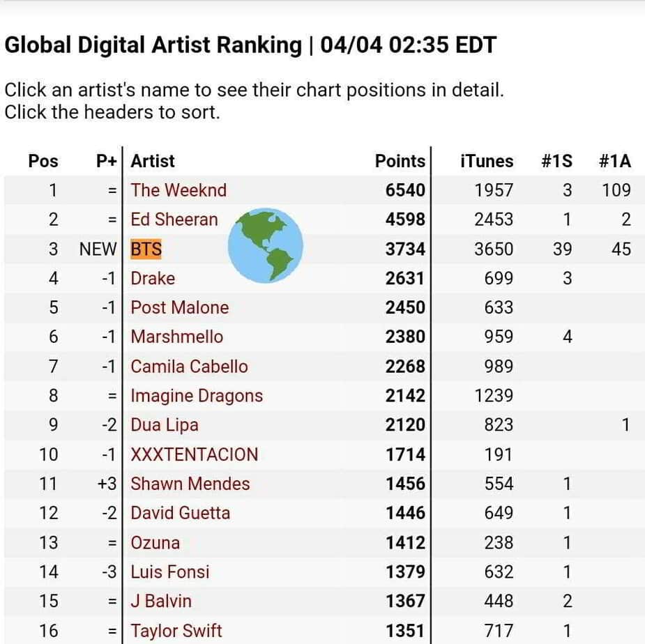This screenshot has width=645, height=644.
Task: Open Post Malone artist page
Action: (x=180, y=307)
